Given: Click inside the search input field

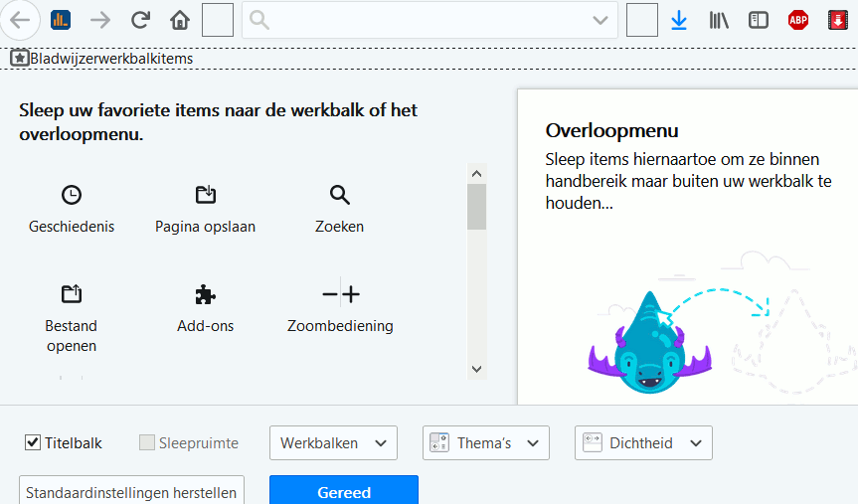Looking at the screenshot, I should (x=430, y=20).
